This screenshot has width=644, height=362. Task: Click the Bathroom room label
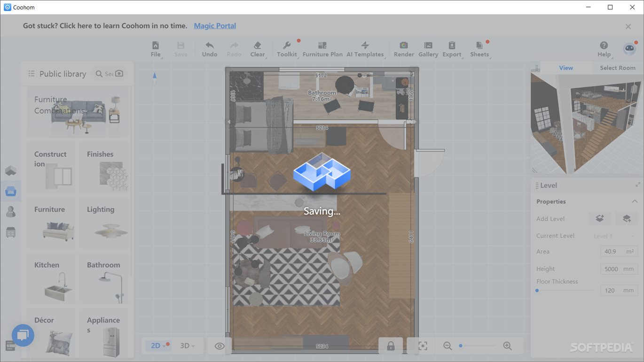pyautogui.click(x=322, y=96)
